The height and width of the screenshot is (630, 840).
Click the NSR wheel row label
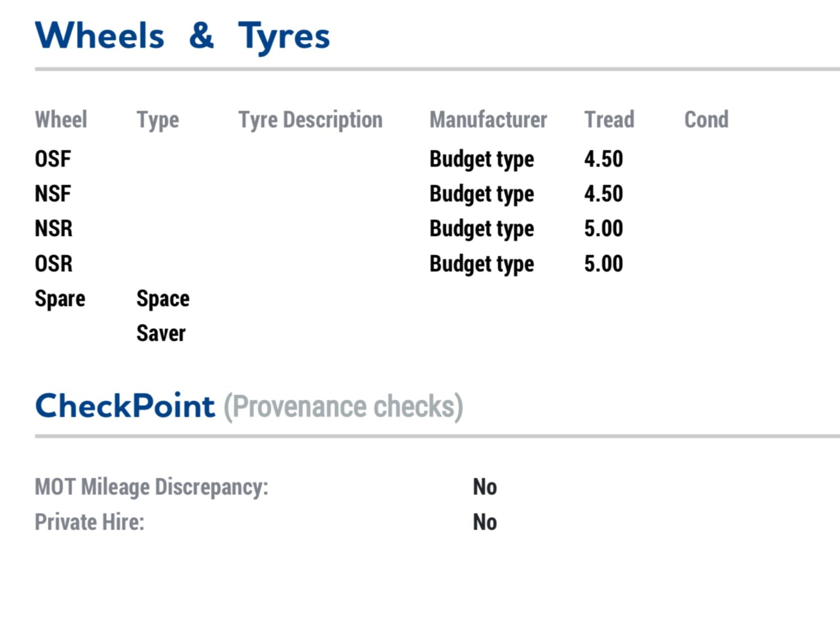pyautogui.click(x=54, y=228)
